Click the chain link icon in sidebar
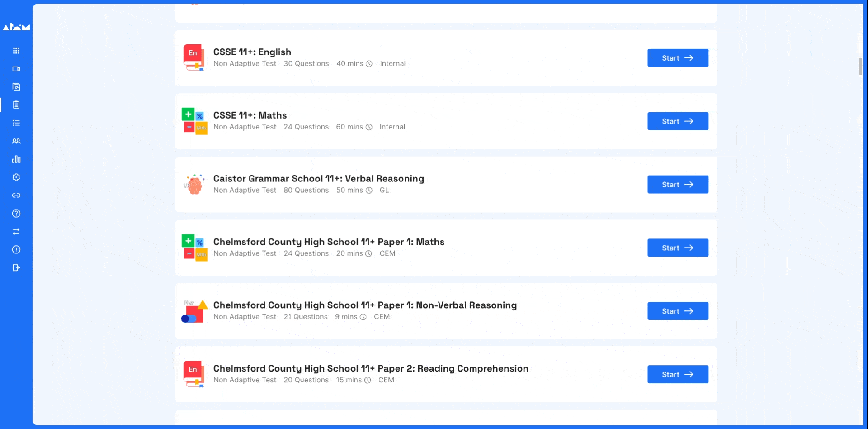The height and width of the screenshot is (429, 868). (16, 195)
